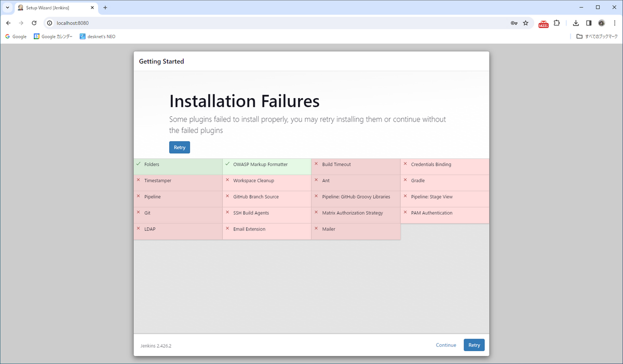The image size is (623, 364).
Task: Click the Retry button in the wizard footer
Action: pyautogui.click(x=474, y=345)
